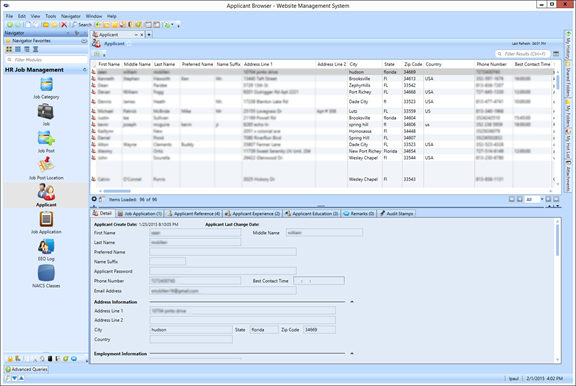Switch to the Remarks (0) tab
The height and width of the screenshot is (386, 576).
coord(359,213)
